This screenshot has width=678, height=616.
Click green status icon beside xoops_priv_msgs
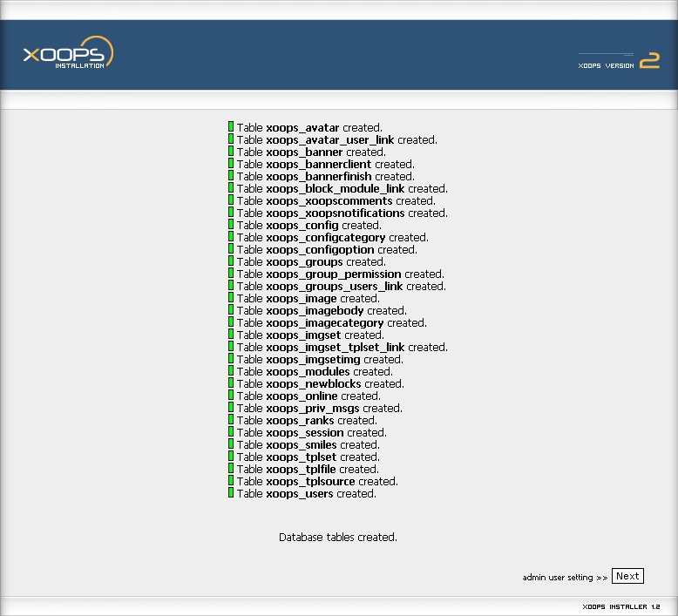coord(231,407)
